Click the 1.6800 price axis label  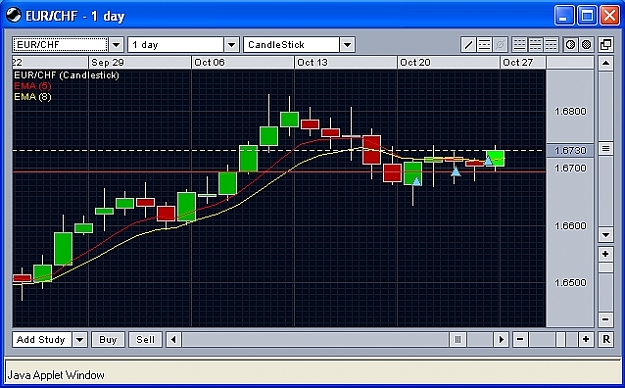[x=570, y=111]
